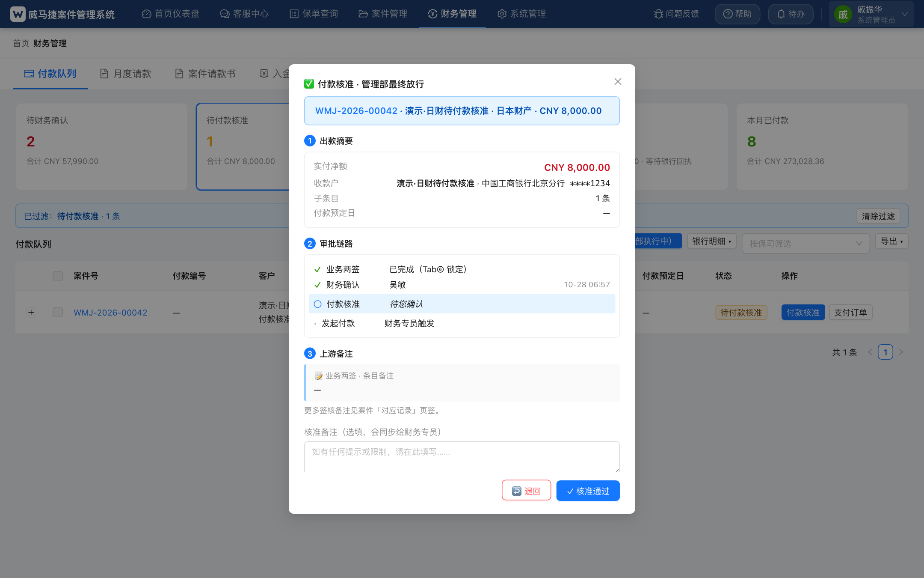Expand the 戚振华 user account dropdown
Screen dimensions: 924x578
coord(871,14)
